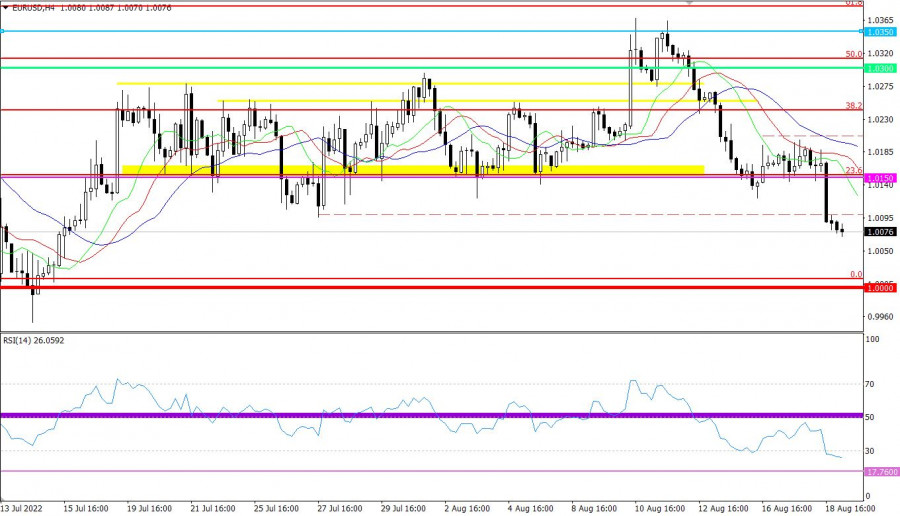Click the blue line's left endpoint handle

click(x=3, y=32)
